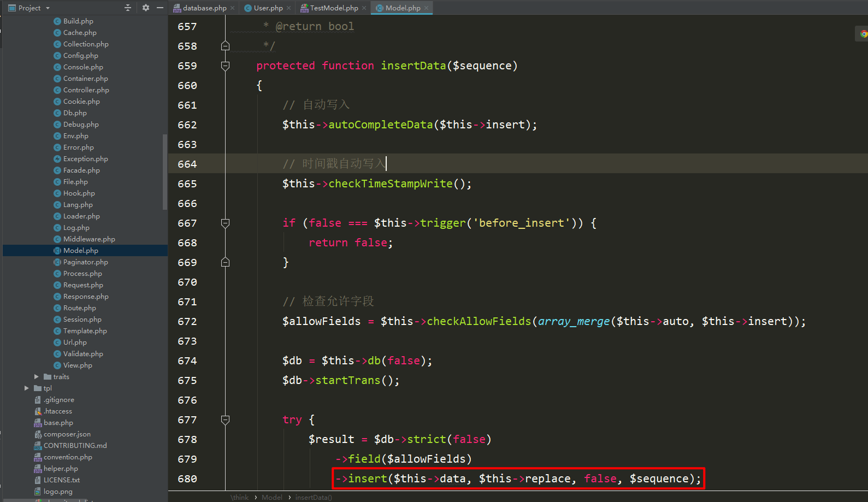Click the Middleware.php class icon

pos(57,239)
